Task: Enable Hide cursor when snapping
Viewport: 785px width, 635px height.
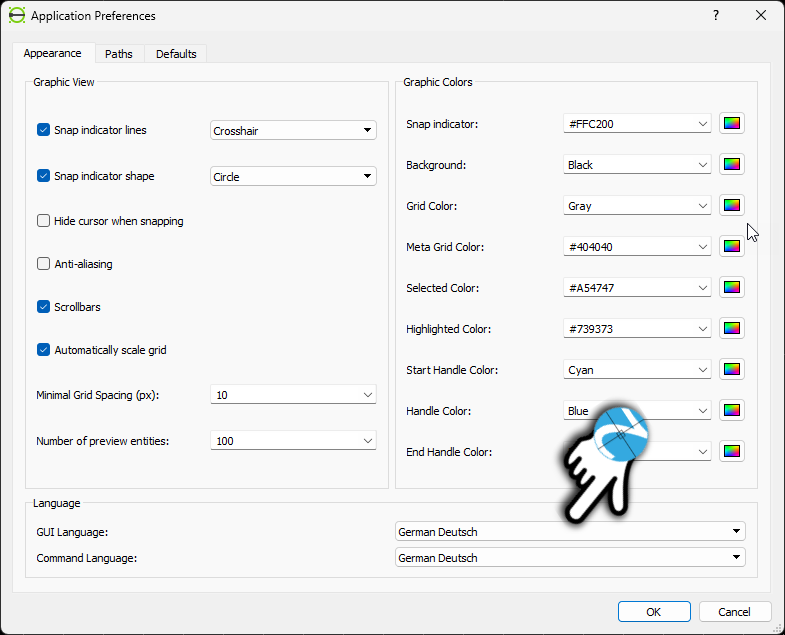Action: click(44, 221)
